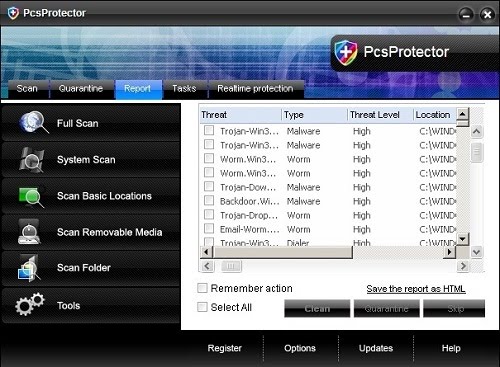Tick the checkbox for Backdoor.Wi... threat

(x=209, y=200)
